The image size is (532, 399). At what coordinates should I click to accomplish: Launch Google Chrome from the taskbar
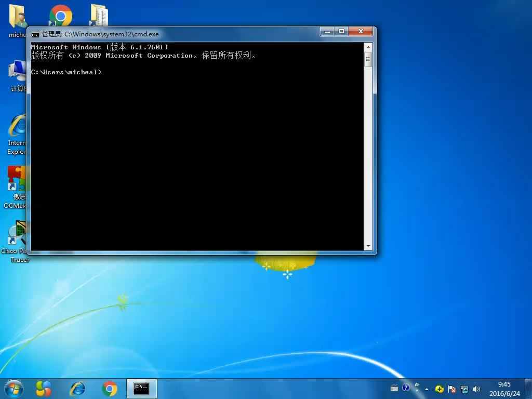coord(109,389)
